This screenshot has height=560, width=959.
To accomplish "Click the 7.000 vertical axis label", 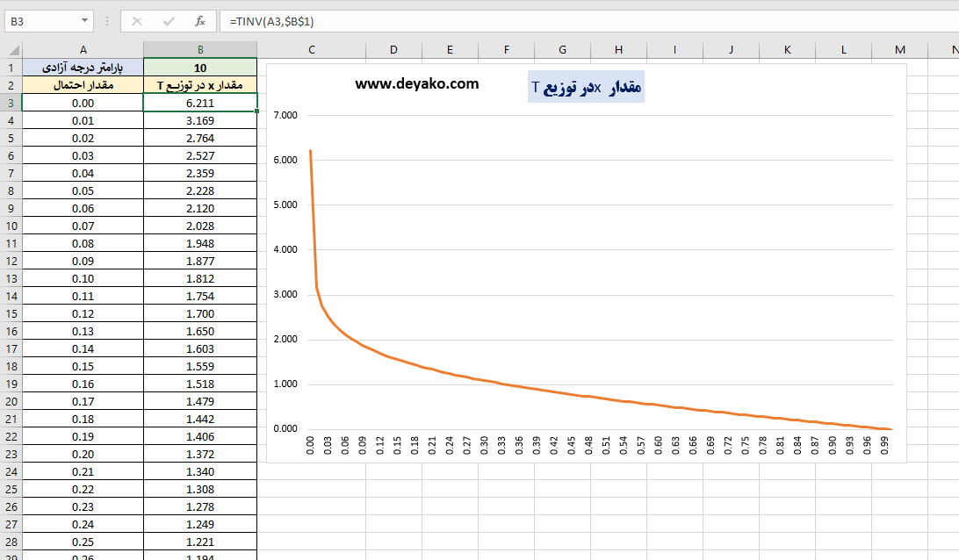I will coord(286,115).
